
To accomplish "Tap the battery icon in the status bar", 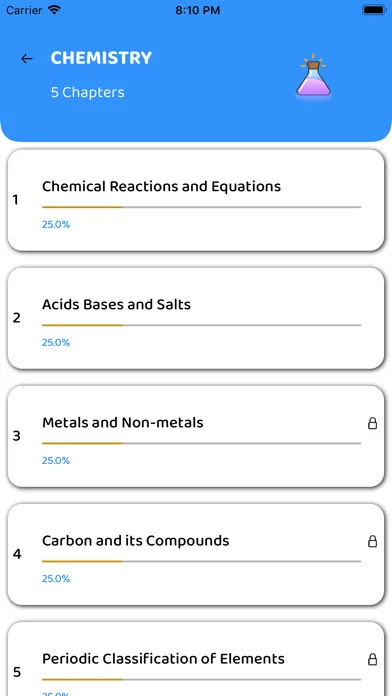I will pos(374,10).
